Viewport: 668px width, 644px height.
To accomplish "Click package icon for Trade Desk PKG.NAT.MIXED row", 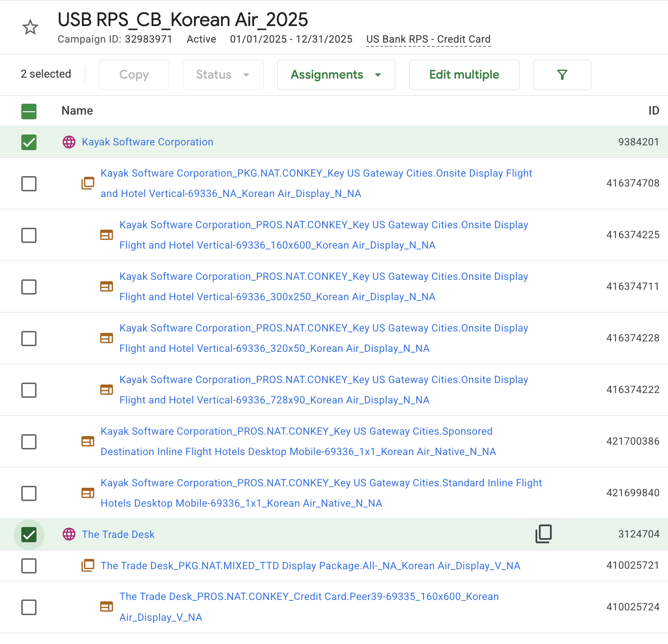I will coord(88,565).
